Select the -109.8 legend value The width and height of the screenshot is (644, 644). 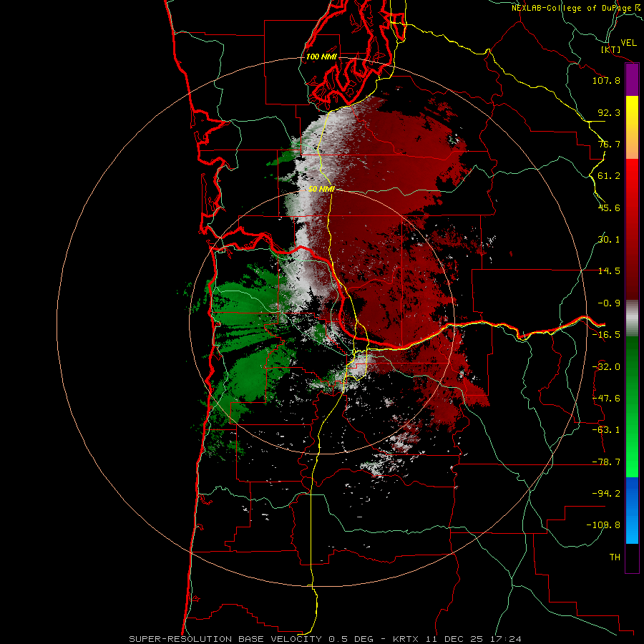coord(603,525)
